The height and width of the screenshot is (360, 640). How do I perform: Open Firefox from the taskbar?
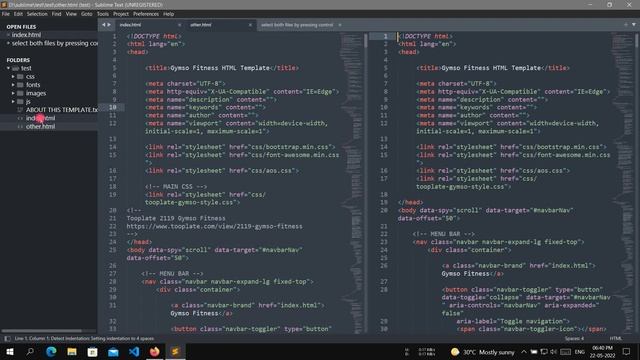(x=154, y=351)
